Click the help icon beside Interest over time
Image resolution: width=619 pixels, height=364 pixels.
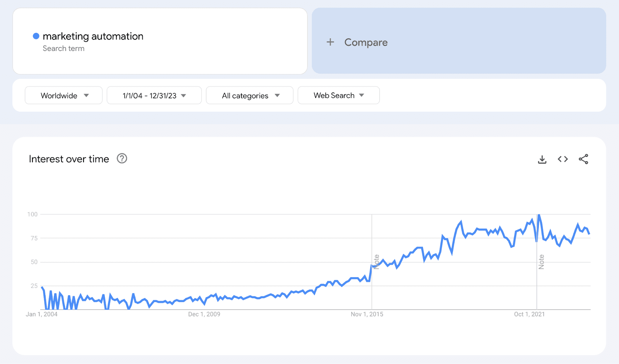pos(121,158)
